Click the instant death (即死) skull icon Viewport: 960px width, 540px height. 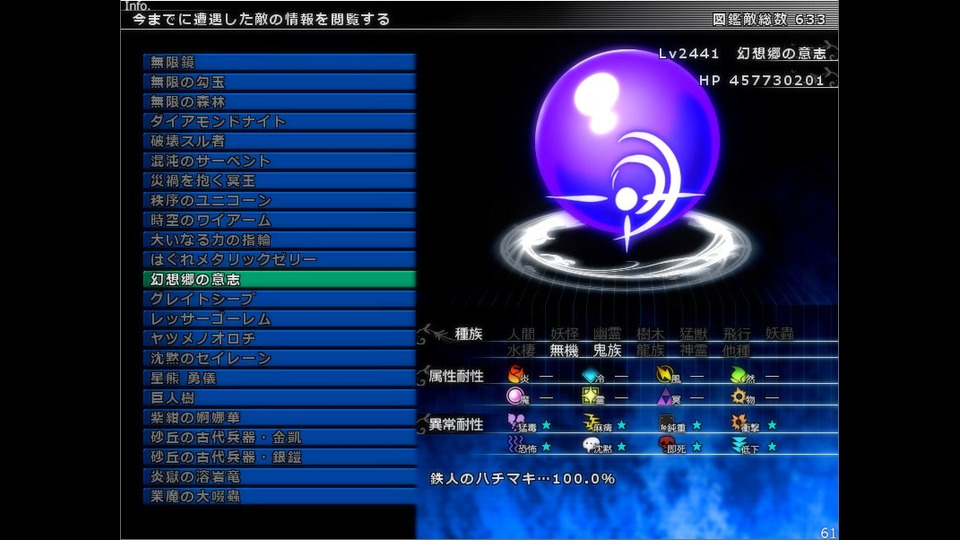pos(666,444)
